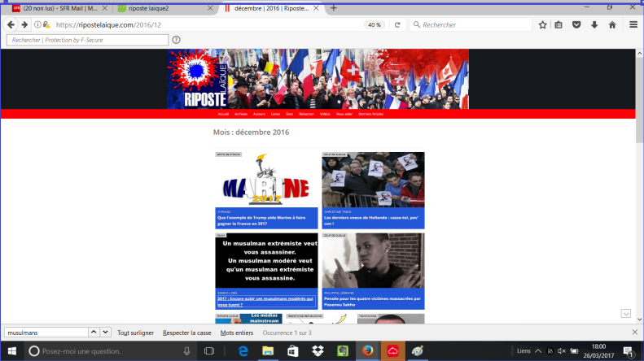Screen dimensions: 644x361
Task: Save page to Pocket icon
Action: pos(576,24)
